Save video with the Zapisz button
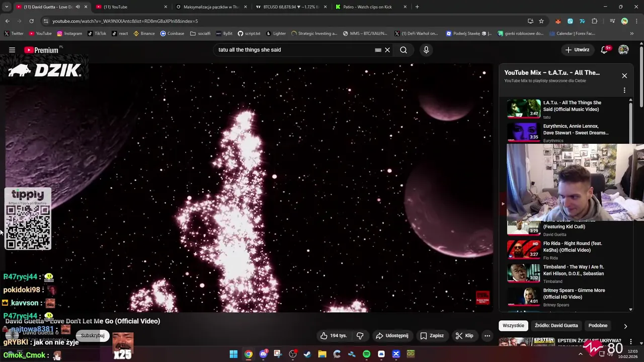 432,335
